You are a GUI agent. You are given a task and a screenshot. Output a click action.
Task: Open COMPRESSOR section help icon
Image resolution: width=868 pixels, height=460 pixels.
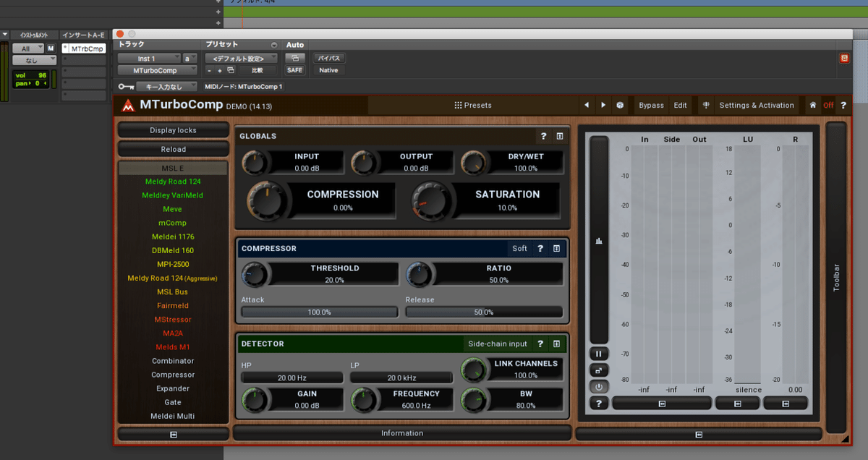pyautogui.click(x=540, y=248)
